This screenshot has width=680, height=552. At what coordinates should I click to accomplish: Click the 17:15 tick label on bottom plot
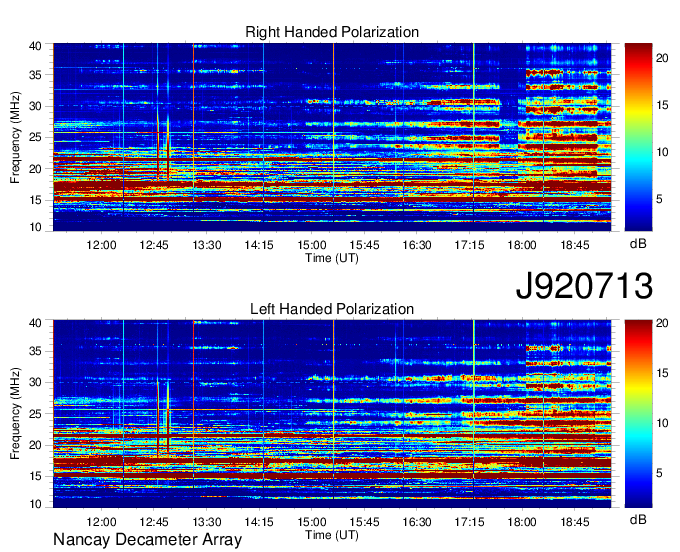coord(469,522)
